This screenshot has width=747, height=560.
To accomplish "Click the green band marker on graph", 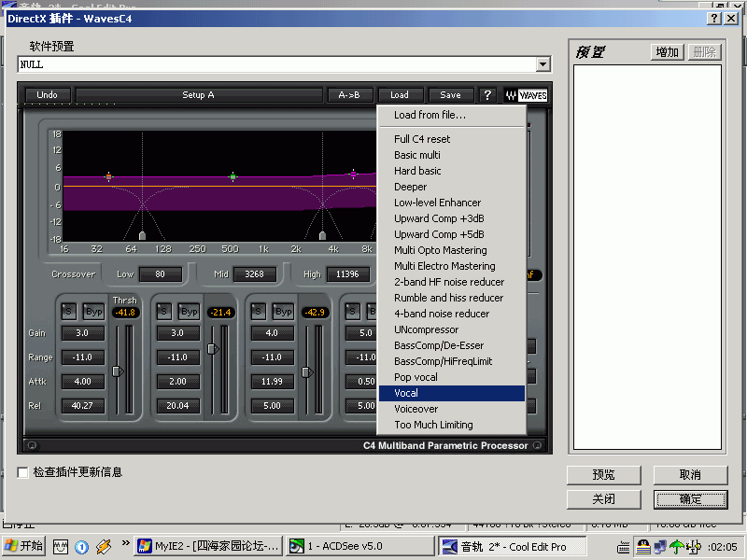I will coord(233,176).
